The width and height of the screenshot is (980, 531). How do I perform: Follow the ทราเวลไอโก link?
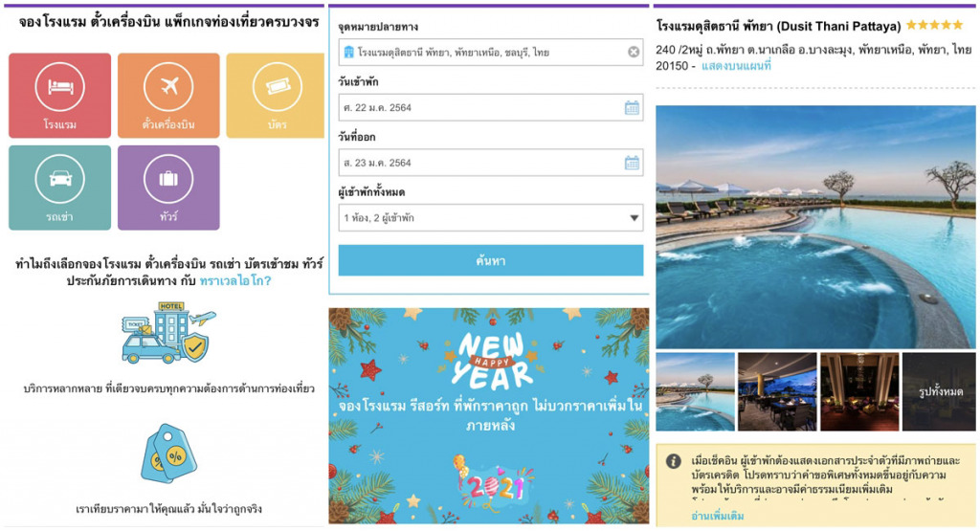235,281
